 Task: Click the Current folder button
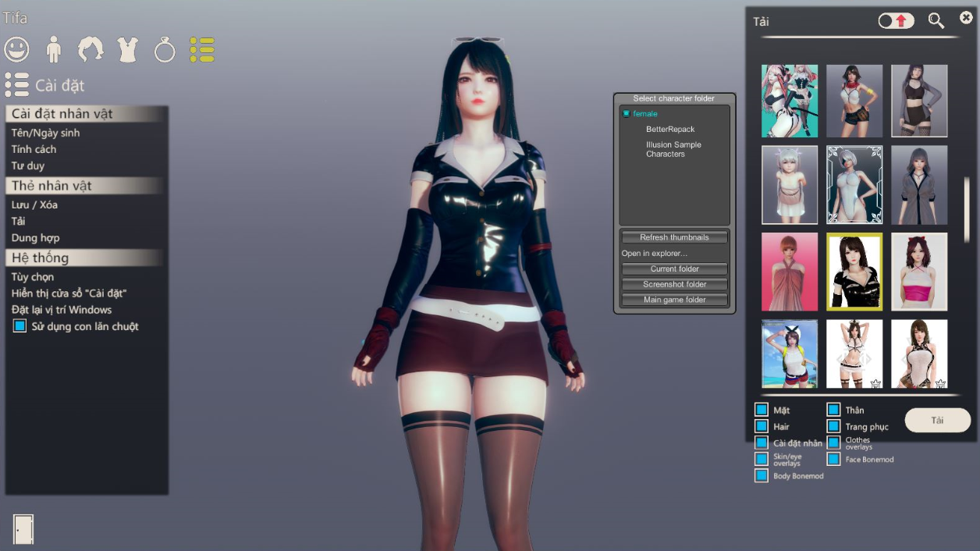(x=675, y=268)
